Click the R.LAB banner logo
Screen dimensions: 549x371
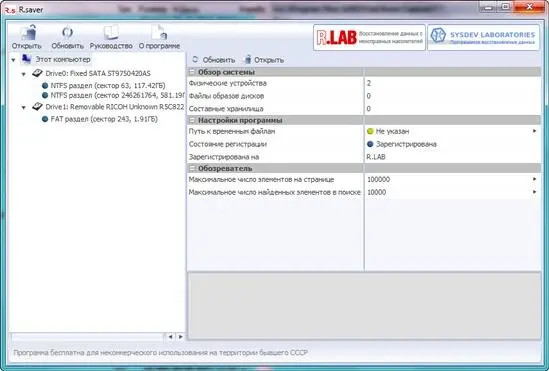369,37
